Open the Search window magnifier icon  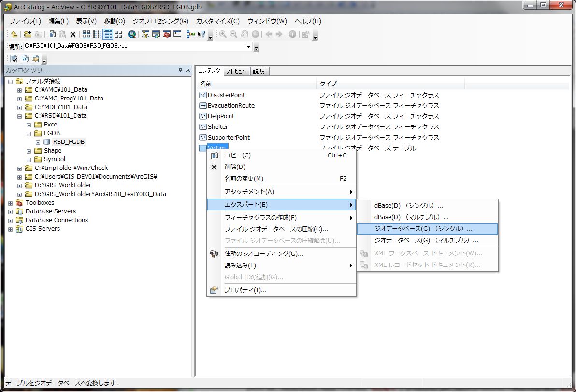point(132,34)
